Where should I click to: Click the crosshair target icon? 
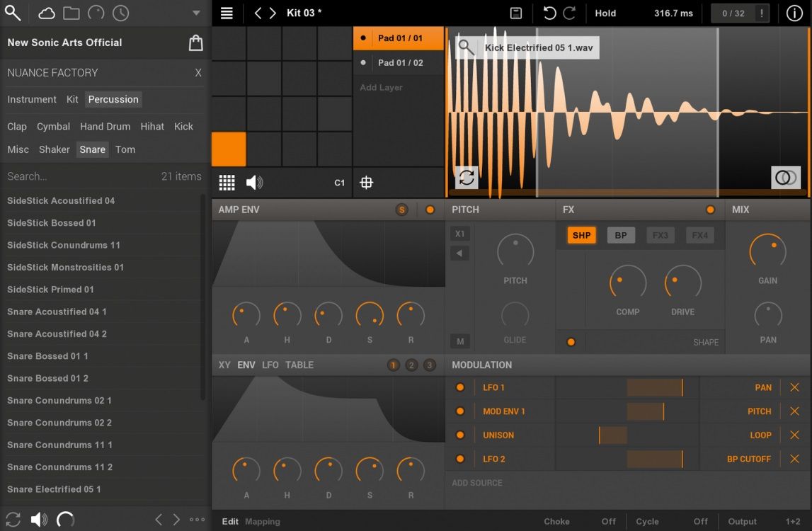tap(366, 183)
